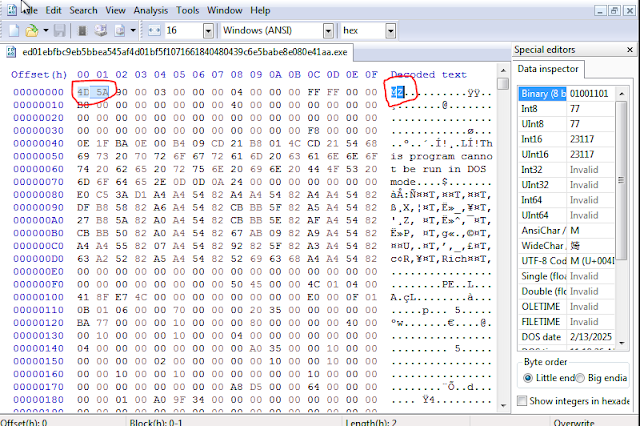640x426 pixels.
Task: Click the Open disk image icon
Action: click(120, 31)
